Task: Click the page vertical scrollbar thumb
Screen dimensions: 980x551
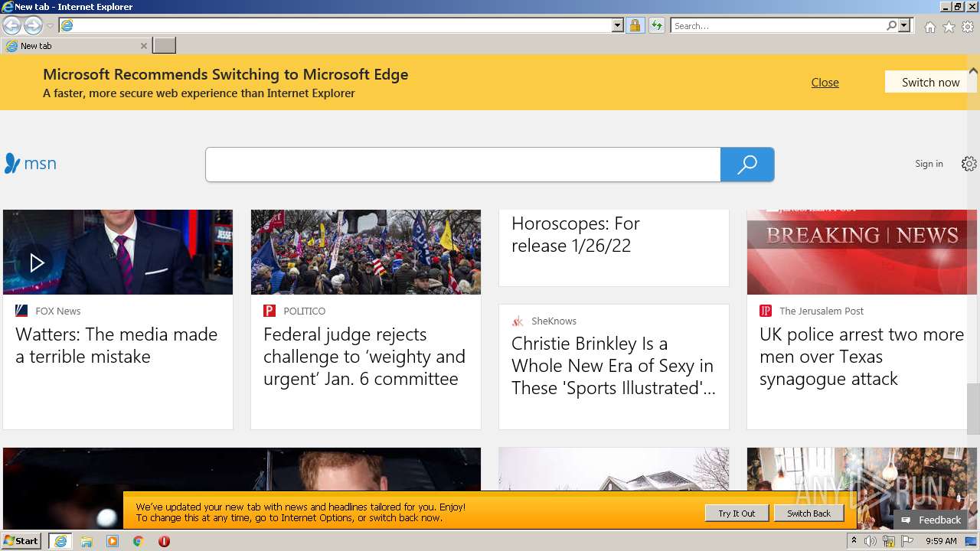Action: [x=973, y=409]
